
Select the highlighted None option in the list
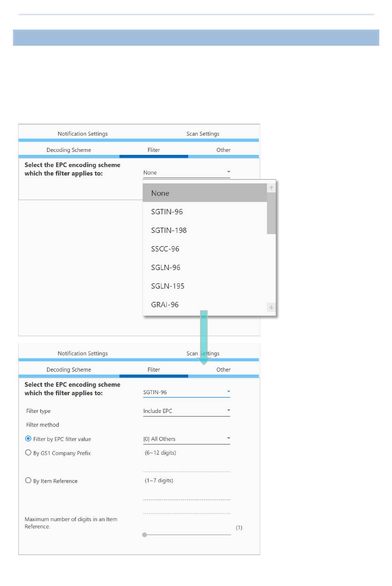click(x=160, y=193)
